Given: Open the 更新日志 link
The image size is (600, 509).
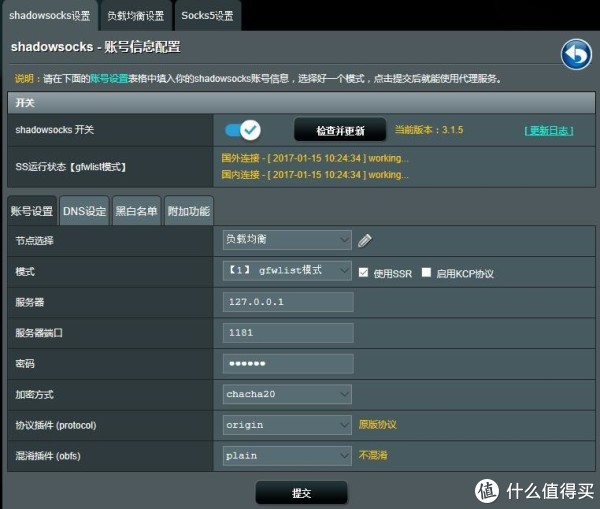Looking at the screenshot, I should click(549, 131).
